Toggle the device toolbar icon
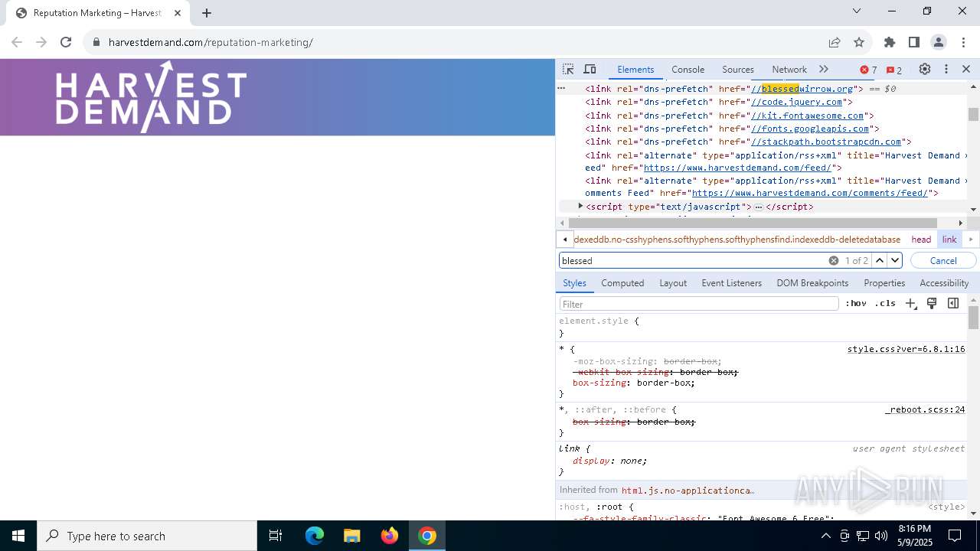This screenshot has height=551, width=980. click(x=590, y=69)
